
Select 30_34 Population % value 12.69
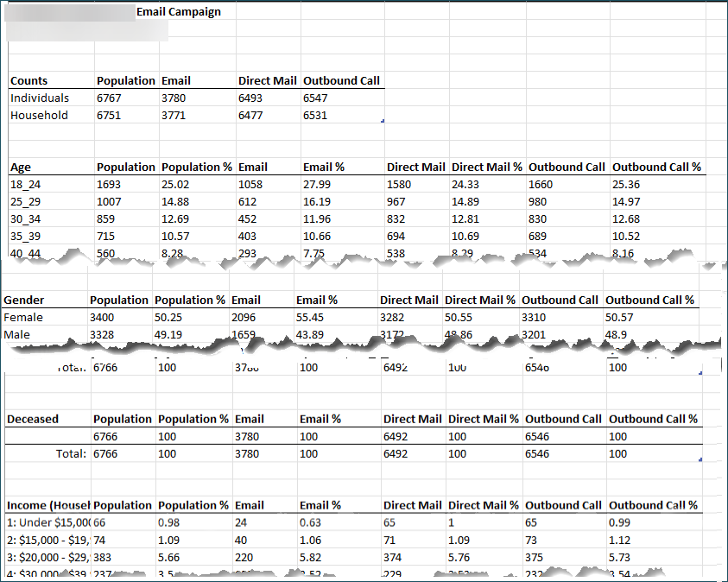tap(176, 218)
